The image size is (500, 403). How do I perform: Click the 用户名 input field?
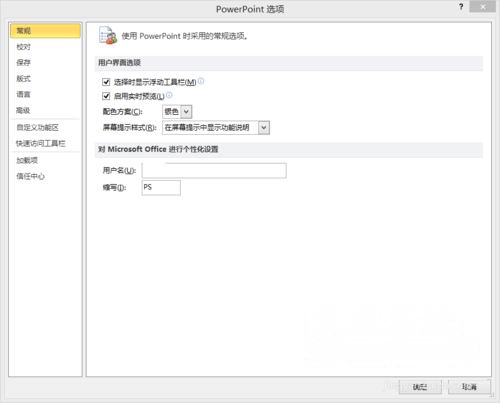pyautogui.click(x=214, y=170)
